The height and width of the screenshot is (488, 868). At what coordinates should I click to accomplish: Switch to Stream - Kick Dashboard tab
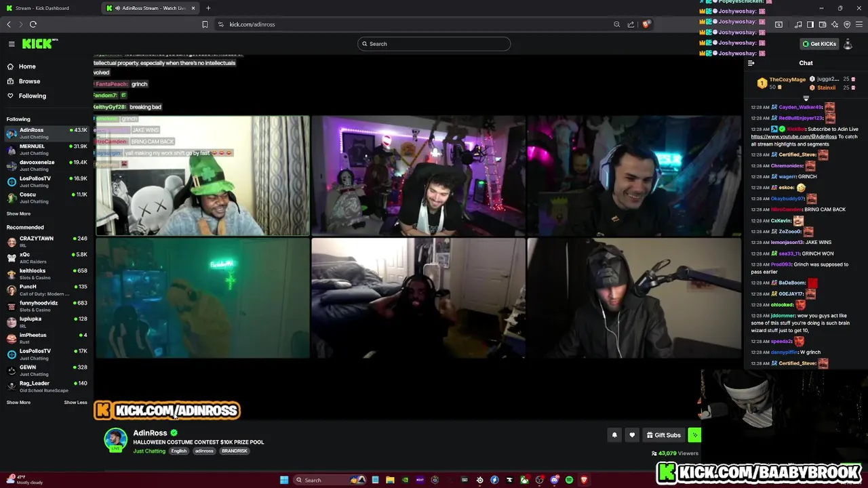(x=50, y=8)
